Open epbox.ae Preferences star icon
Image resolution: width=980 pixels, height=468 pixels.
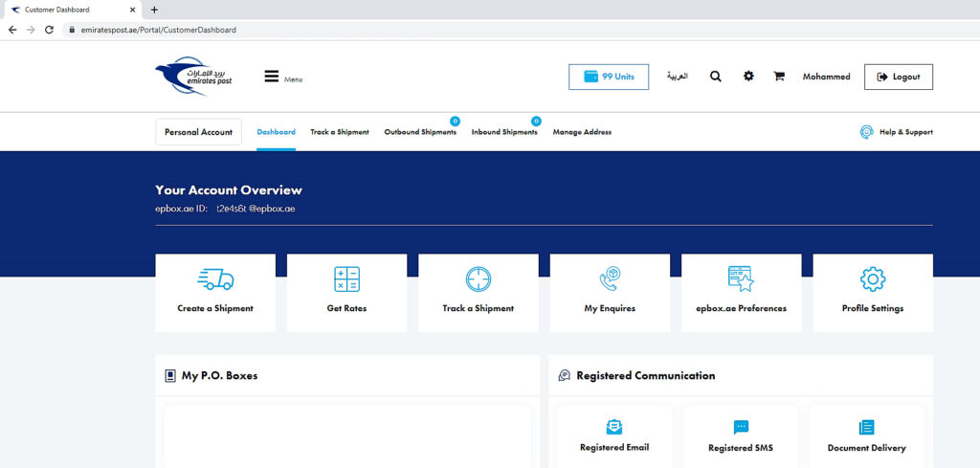pos(741,279)
